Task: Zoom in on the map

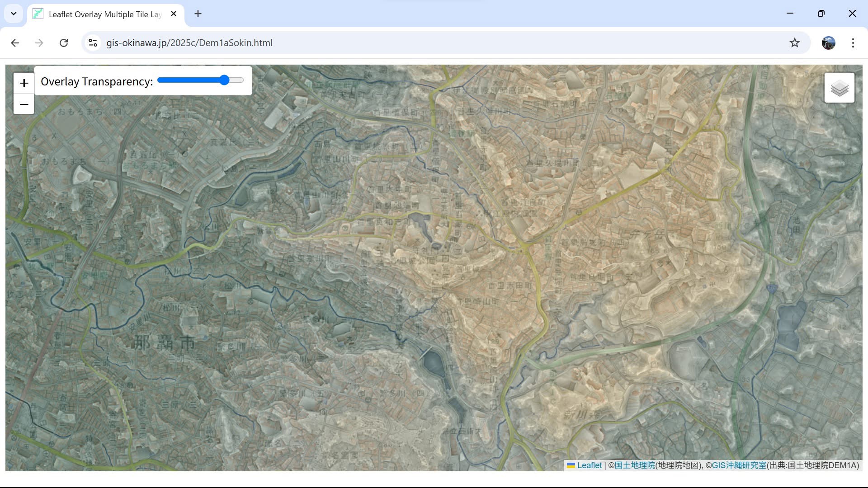Action: tap(24, 83)
